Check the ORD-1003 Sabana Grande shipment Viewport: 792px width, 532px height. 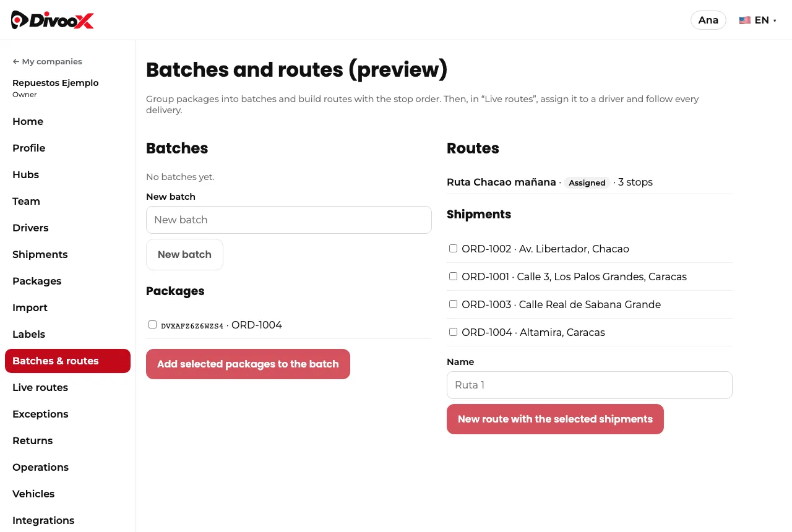[453, 304]
